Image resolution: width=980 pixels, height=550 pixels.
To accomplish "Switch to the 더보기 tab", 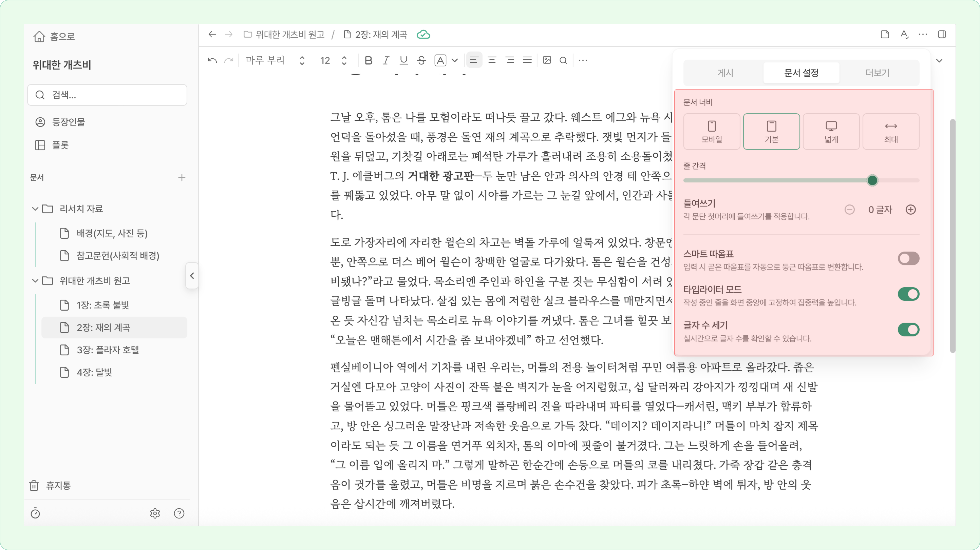I will [x=877, y=73].
